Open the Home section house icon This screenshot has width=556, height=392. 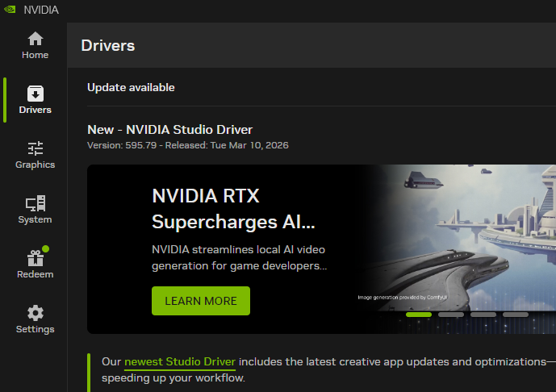point(36,39)
